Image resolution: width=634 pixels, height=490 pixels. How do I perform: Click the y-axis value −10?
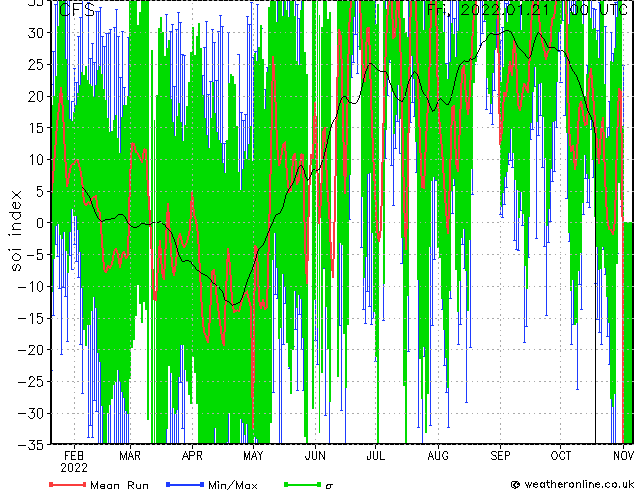click(31, 286)
